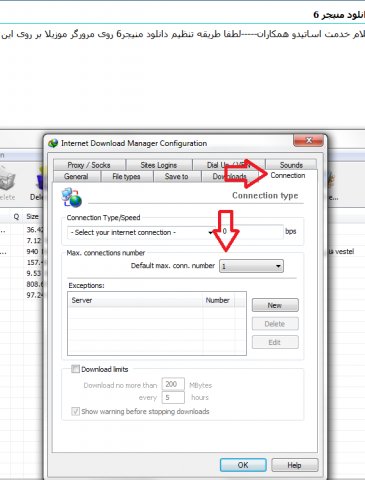Open Help for configuration dialog
This screenshot has width=365, height=480.
pos(295,465)
